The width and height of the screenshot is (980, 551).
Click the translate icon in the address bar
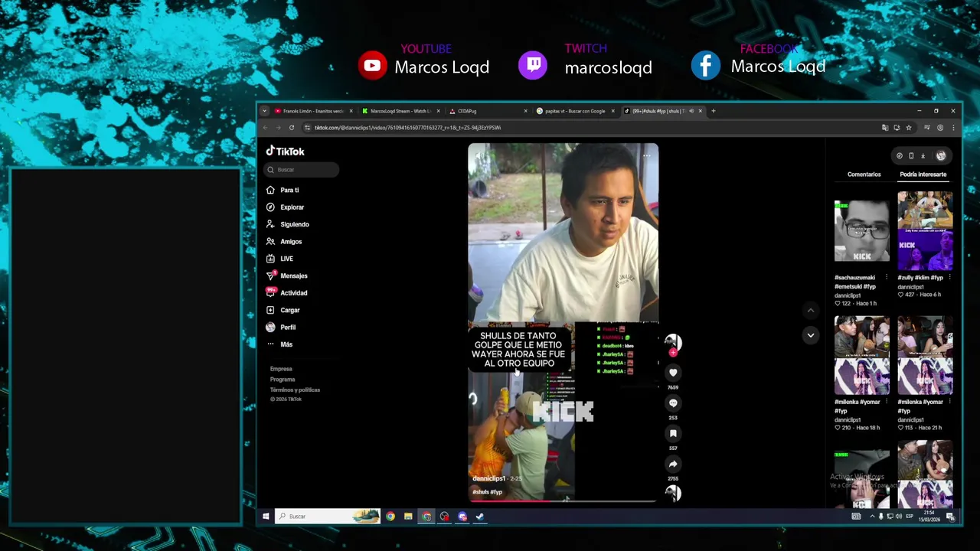tap(885, 128)
